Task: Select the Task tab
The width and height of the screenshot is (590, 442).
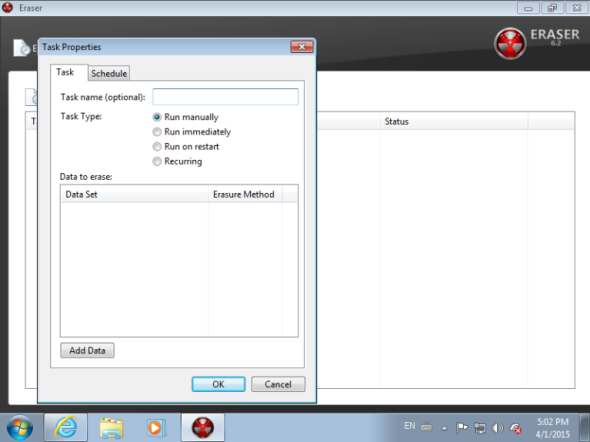Action: (x=65, y=72)
